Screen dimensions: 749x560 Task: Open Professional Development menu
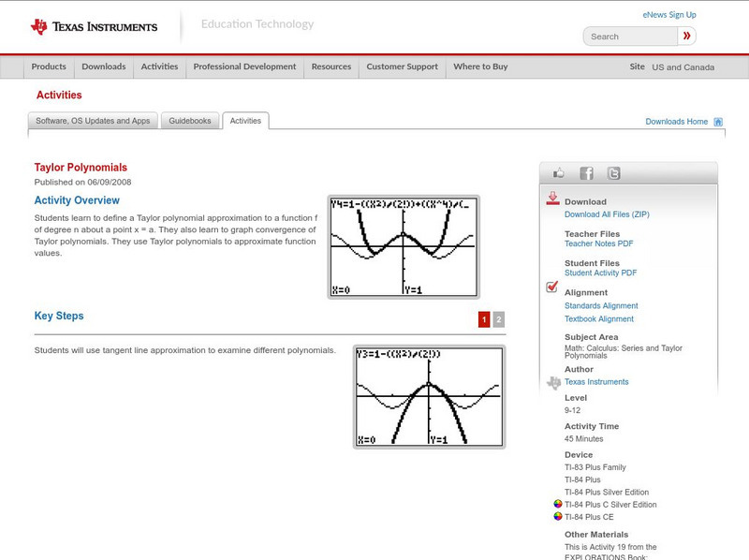tap(244, 66)
